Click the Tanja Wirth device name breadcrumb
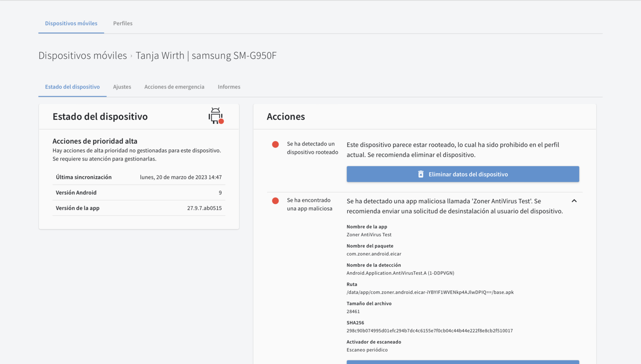This screenshot has width=641, height=364. pyautogui.click(x=206, y=56)
